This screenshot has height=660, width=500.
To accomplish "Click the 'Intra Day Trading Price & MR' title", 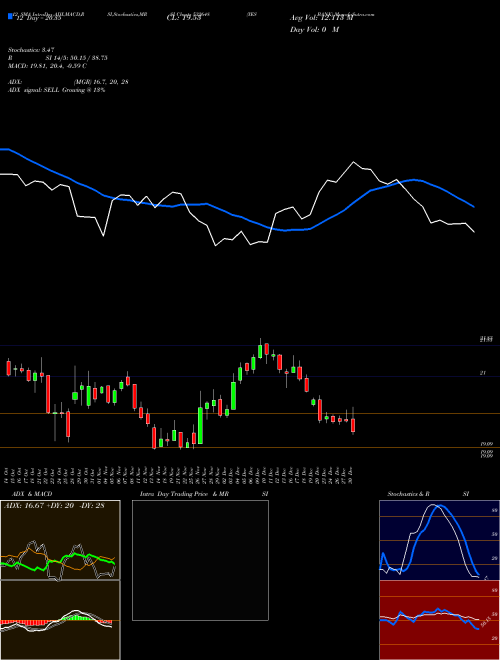I will pos(184,494).
